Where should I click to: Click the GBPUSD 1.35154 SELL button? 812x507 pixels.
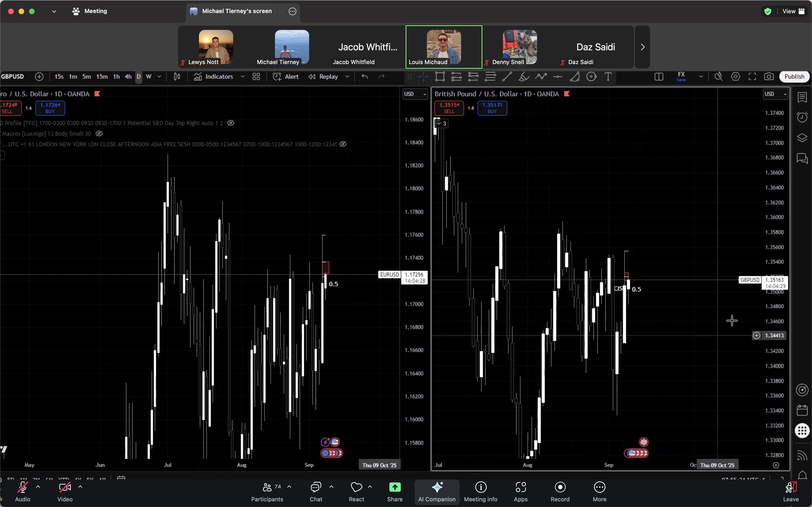449,108
